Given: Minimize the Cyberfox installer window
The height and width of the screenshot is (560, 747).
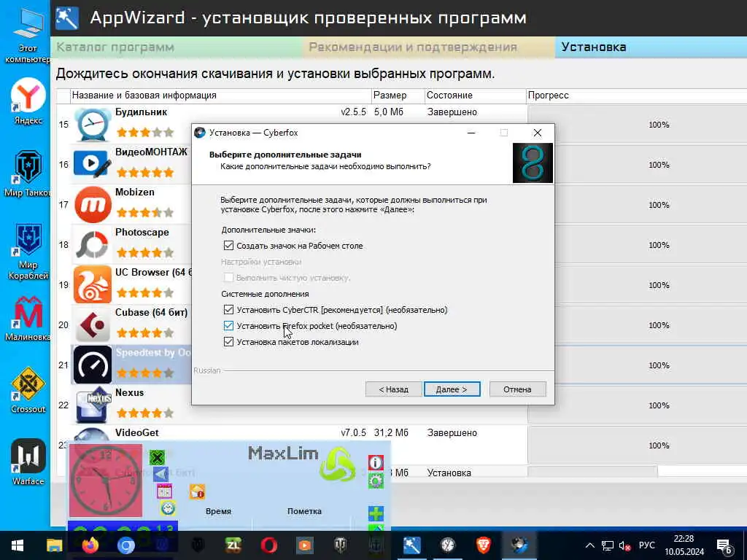Looking at the screenshot, I should tap(471, 133).
